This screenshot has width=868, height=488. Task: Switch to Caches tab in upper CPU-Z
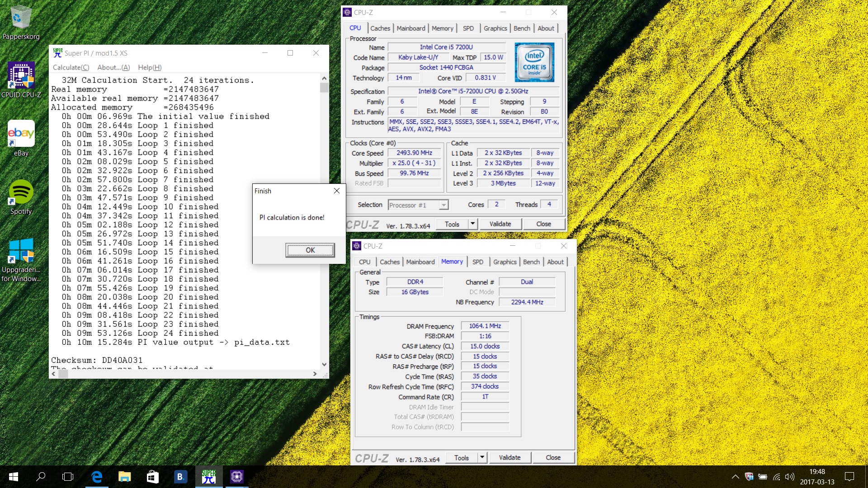tap(380, 28)
